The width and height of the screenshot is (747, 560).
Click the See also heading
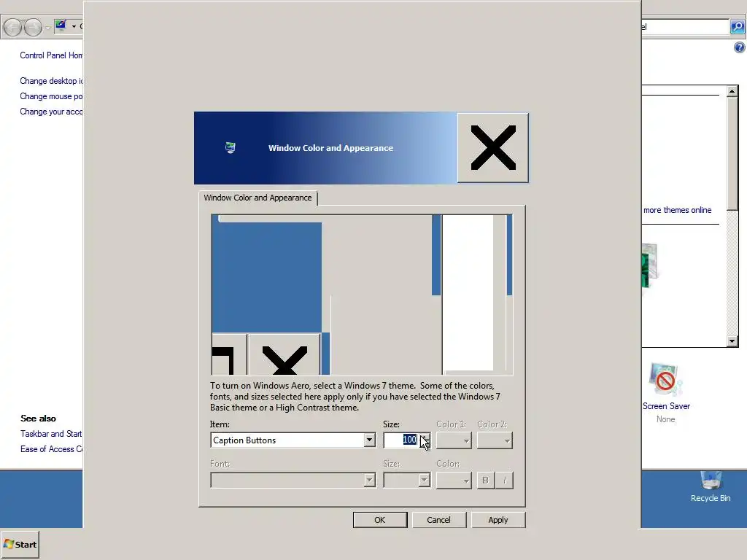[x=38, y=419]
